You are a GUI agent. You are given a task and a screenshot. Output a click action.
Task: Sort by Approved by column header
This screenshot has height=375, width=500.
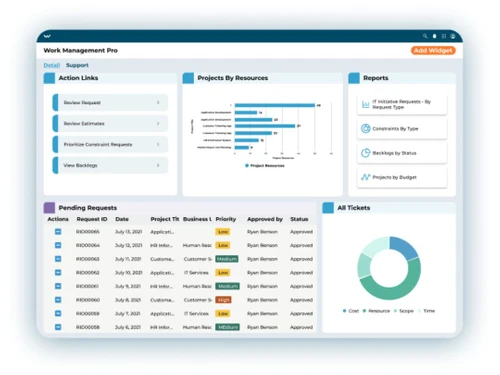click(x=265, y=219)
